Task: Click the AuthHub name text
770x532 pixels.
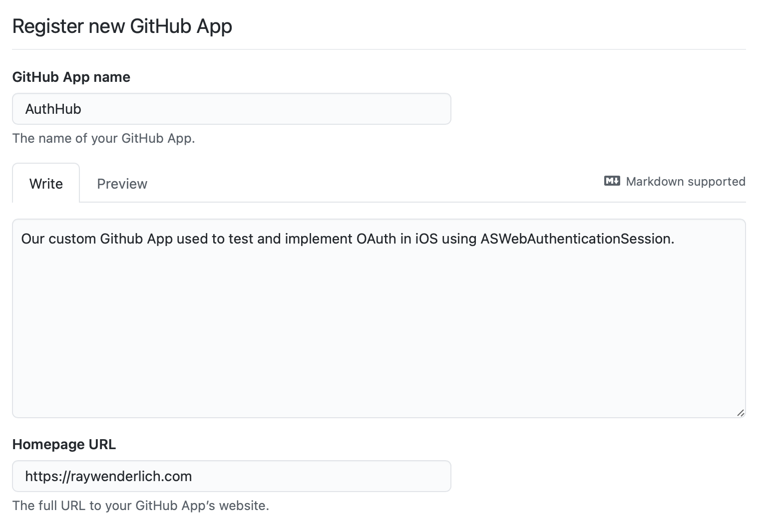Action: coord(53,109)
